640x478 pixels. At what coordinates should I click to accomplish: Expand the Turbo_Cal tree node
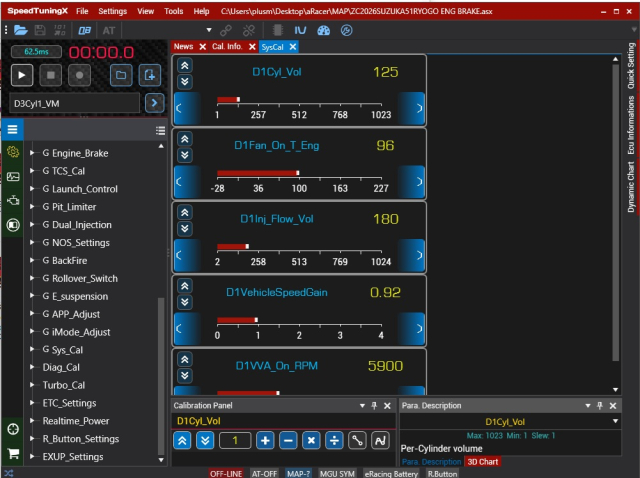click(32, 385)
